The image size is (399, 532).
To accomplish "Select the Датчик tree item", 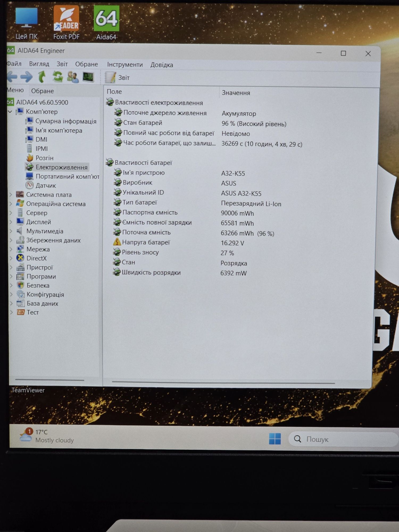I will pos(41,185).
